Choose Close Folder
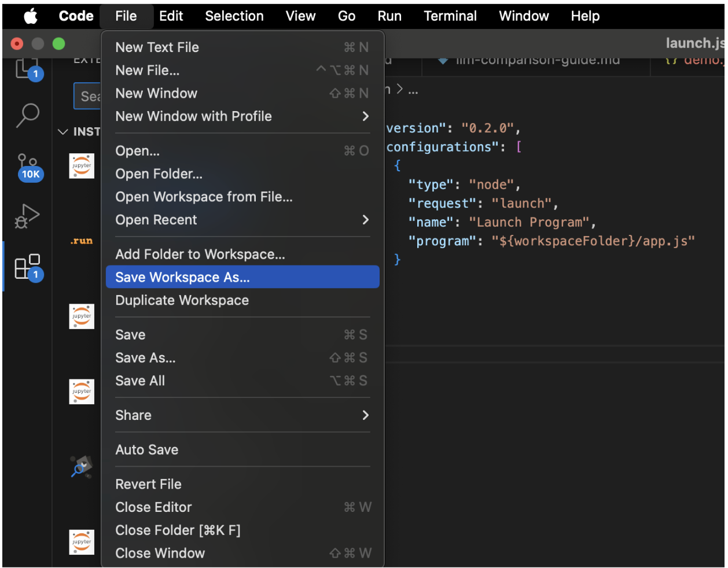 pos(242,530)
